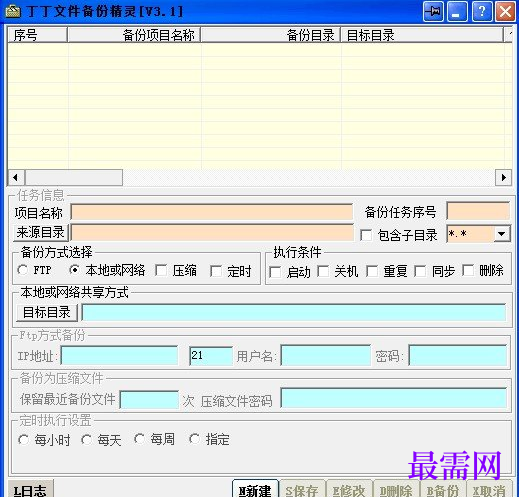Click the N新建 new task button
Image resolution: width=520 pixels, height=497 pixels.
tap(255, 489)
